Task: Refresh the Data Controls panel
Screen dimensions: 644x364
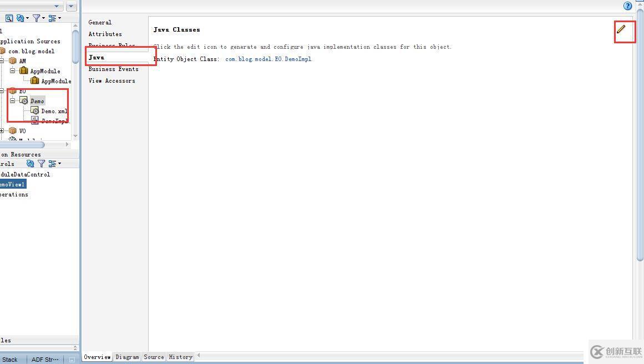Action: pos(30,163)
